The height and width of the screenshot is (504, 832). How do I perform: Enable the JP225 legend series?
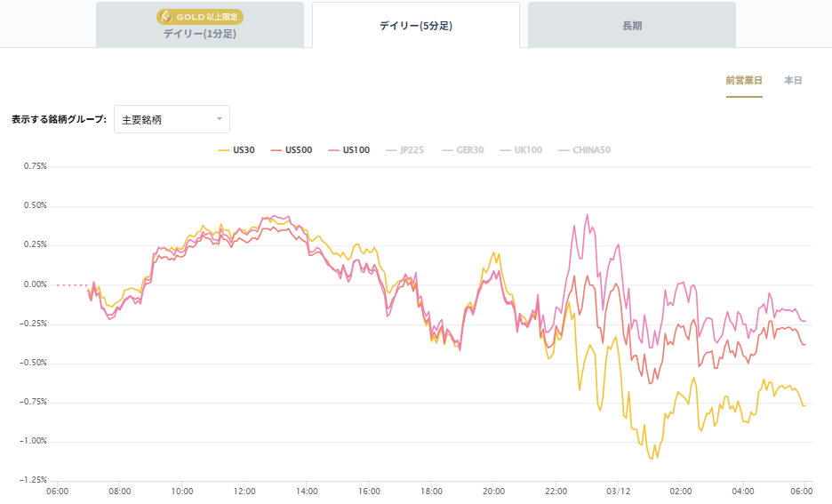click(404, 150)
